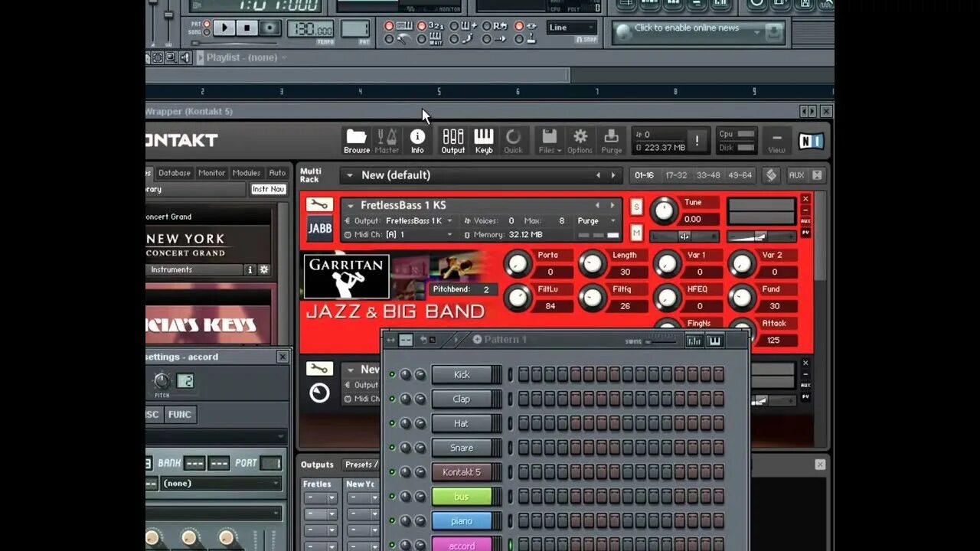Open Kontakt Master editor icon
The height and width of the screenshot is (551, 980).
point(387,141)
